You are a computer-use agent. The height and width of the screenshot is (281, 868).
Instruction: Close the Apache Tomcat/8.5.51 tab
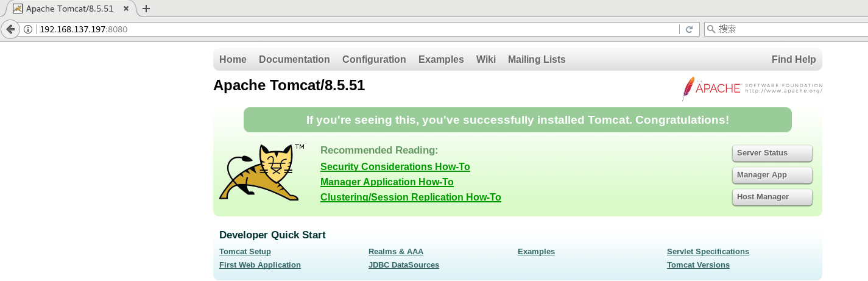127,9
